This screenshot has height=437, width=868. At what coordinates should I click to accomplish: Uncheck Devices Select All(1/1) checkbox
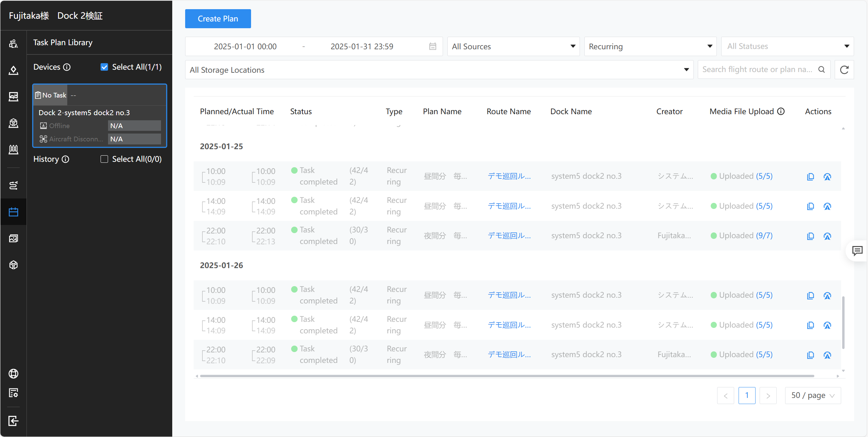tap(104, 67)
